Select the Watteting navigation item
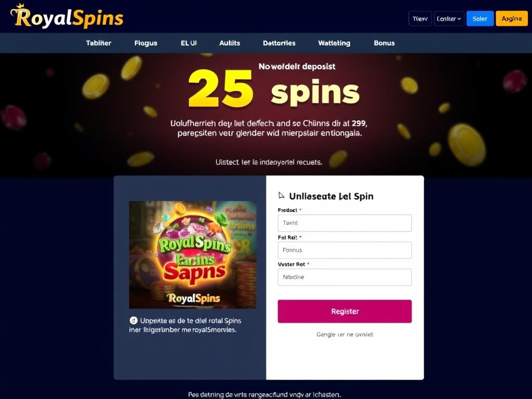This screenshot has width=532, height=399. point(334,43)
